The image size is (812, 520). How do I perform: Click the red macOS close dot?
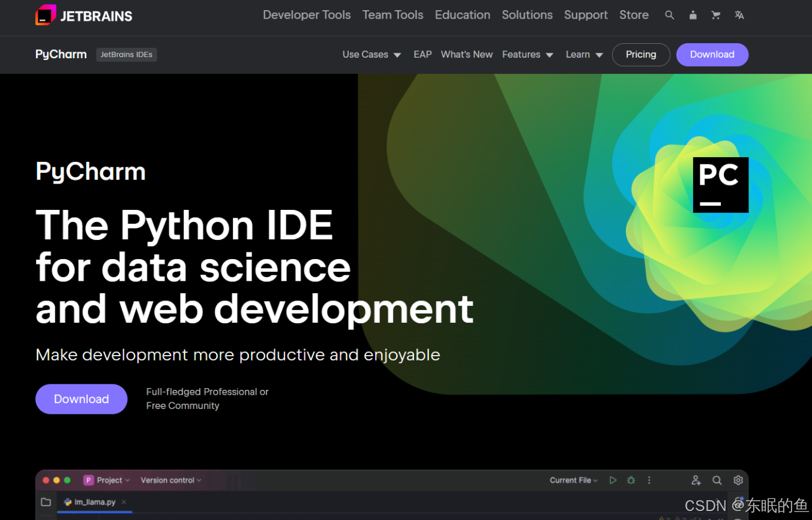coord(46,480)
